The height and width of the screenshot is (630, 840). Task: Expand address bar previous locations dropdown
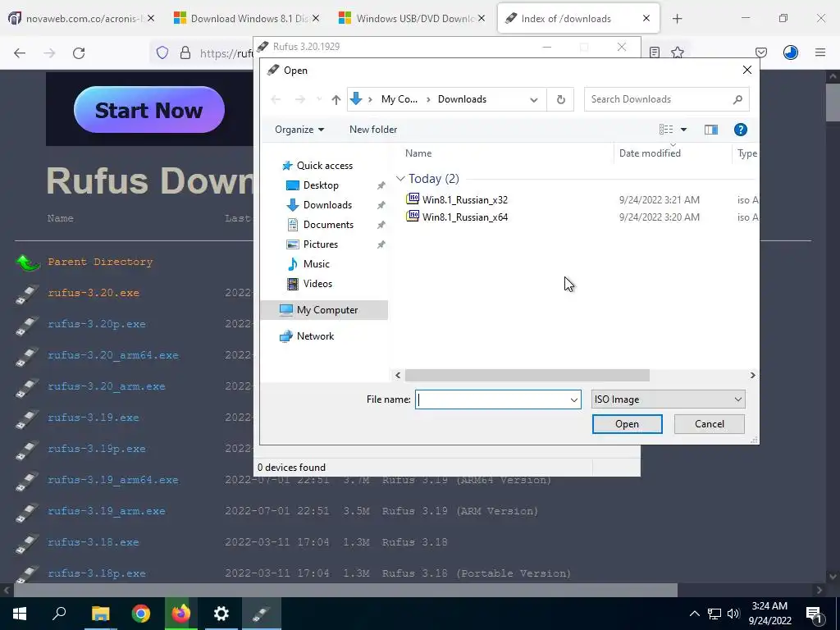[533, 99]
